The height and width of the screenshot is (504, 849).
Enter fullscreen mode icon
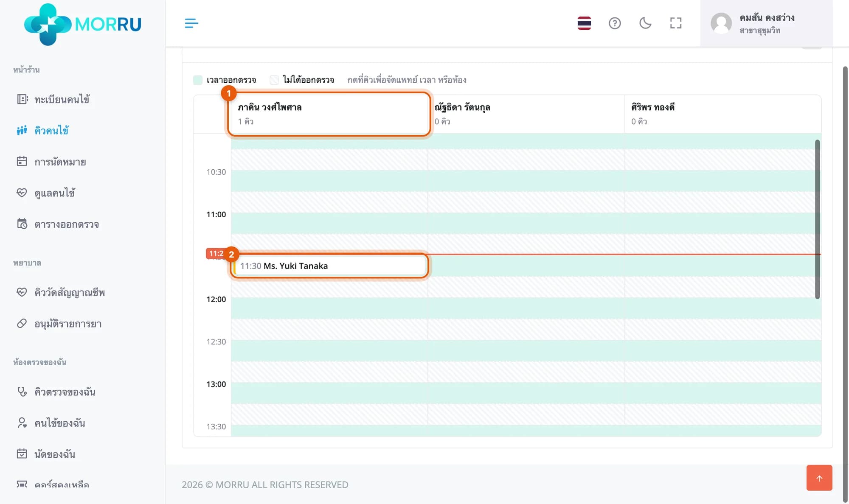tap(676, 23)
